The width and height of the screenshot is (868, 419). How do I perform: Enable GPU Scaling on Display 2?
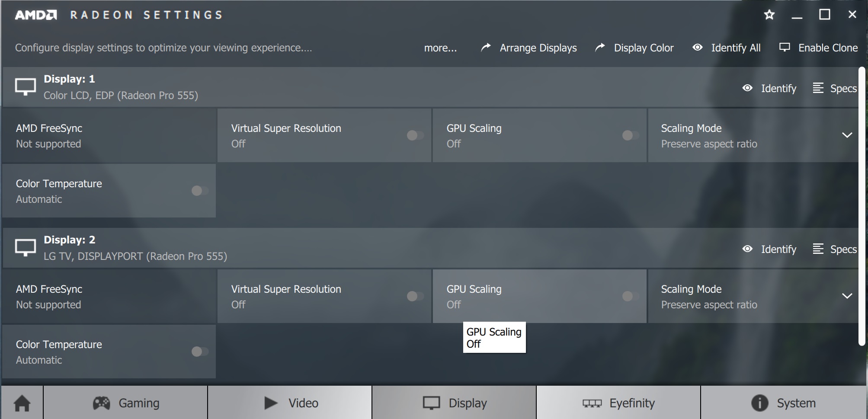[630, 296]
